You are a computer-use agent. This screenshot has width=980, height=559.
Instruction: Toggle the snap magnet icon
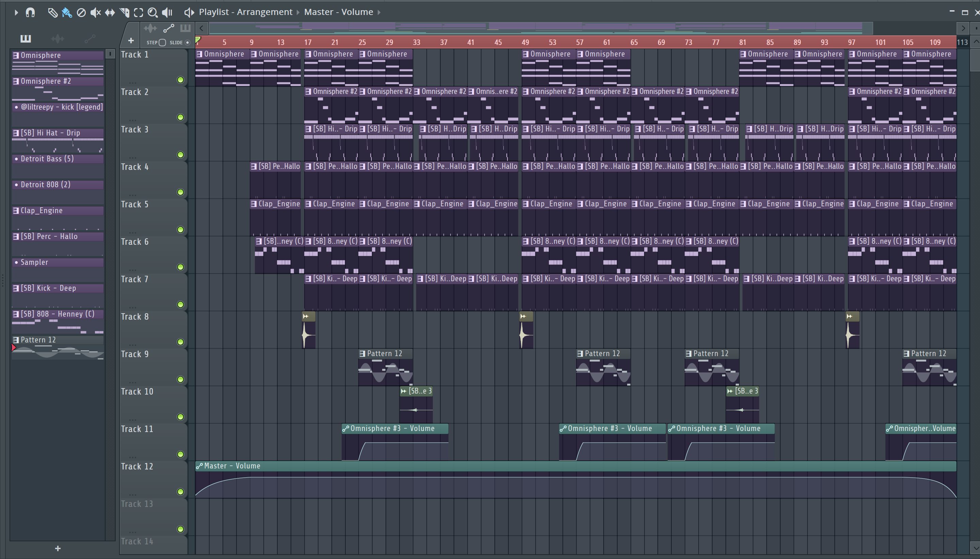click(x=30, y=13)
